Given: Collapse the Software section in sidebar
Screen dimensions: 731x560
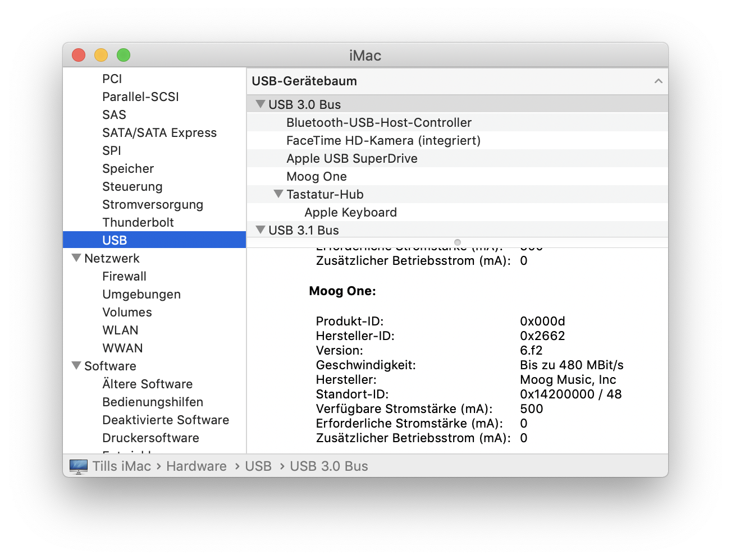Looking at the screenshot, I should 76,366.
